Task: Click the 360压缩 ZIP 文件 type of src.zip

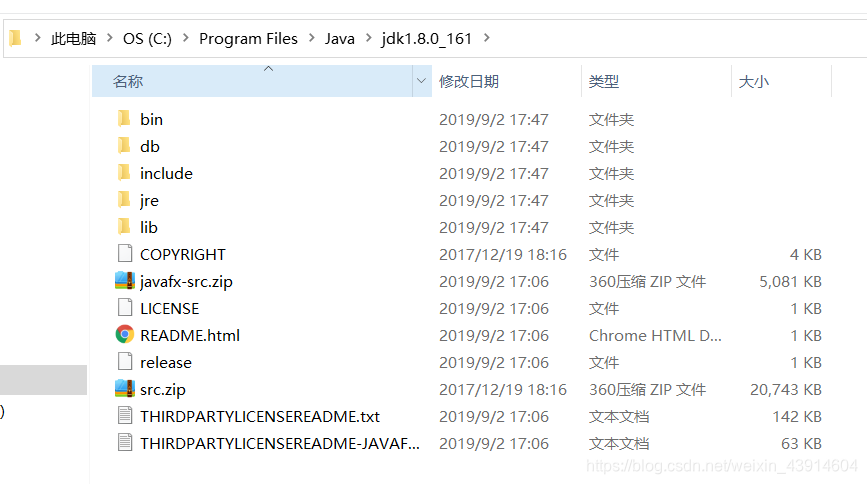Action: (x=647, y=390)
